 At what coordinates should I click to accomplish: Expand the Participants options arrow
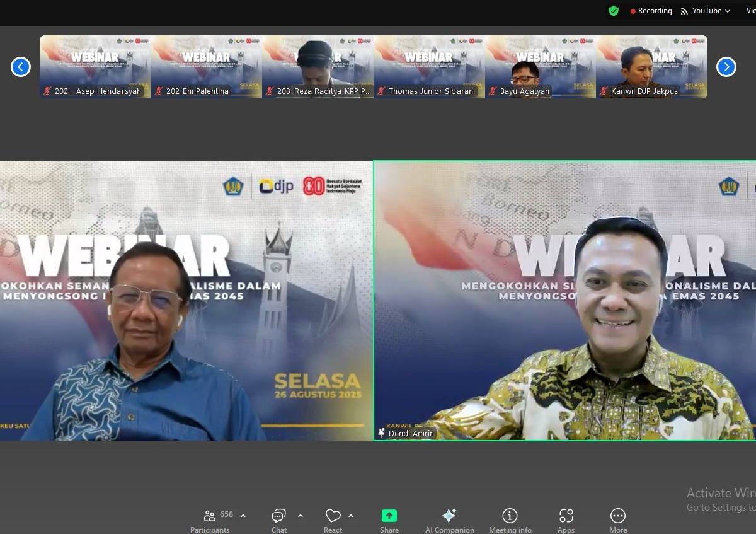point(243,516)
